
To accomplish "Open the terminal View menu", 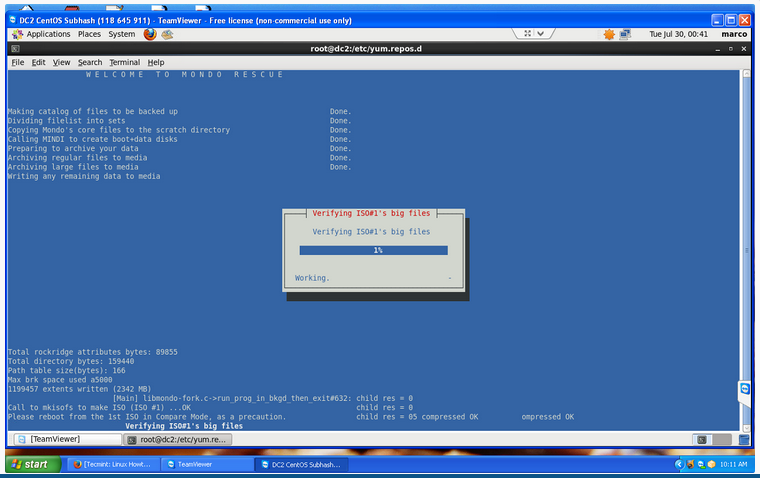I will coord(61,62).
